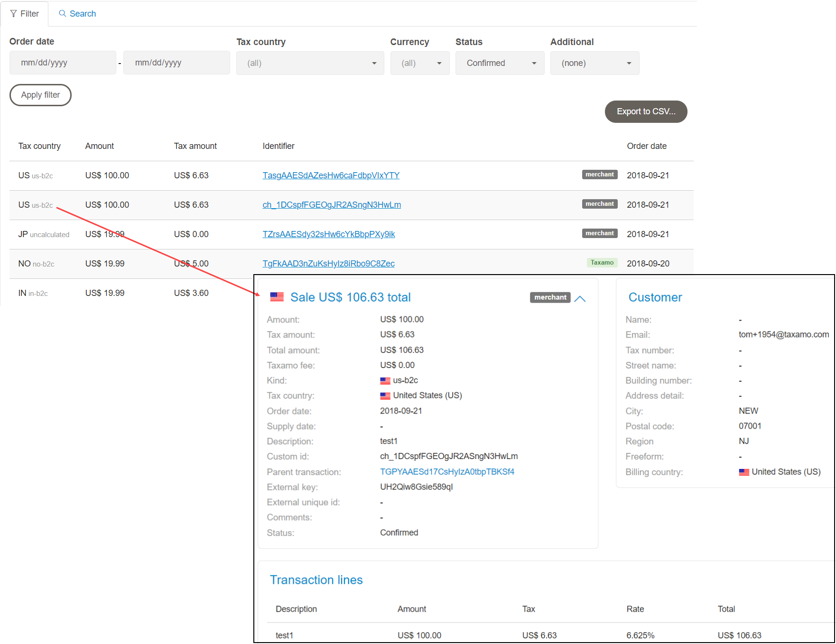Click the Tax amount column header
Screen dimensions: 836x644
tap(195, 146)
